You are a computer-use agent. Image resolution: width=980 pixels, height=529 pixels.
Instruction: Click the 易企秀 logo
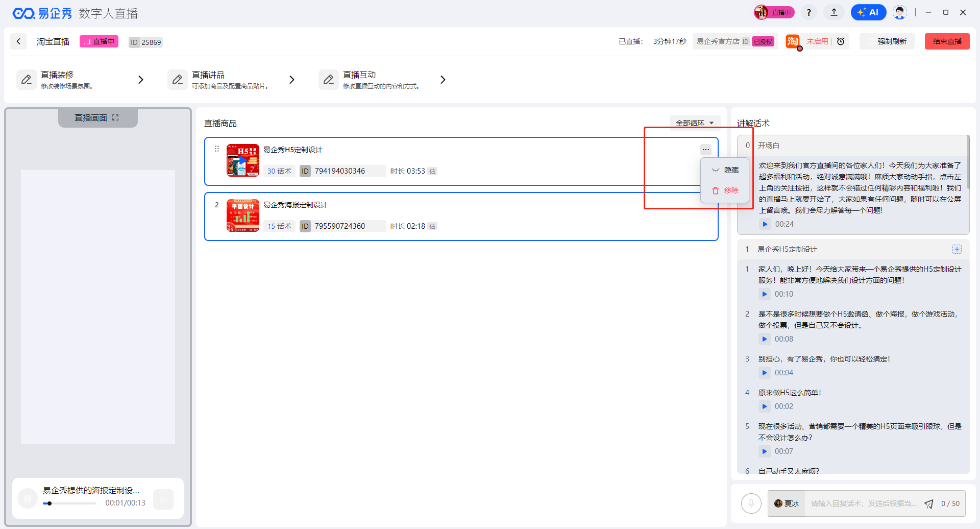point(42,13)
